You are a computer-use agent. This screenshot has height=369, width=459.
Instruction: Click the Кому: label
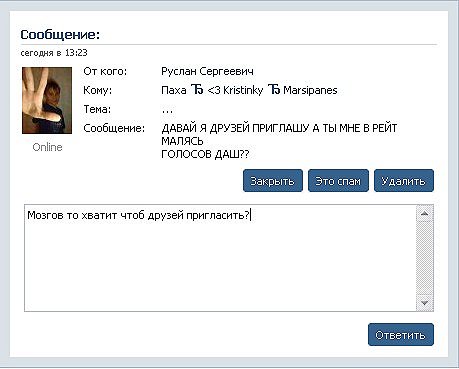(x=97, y=90)
